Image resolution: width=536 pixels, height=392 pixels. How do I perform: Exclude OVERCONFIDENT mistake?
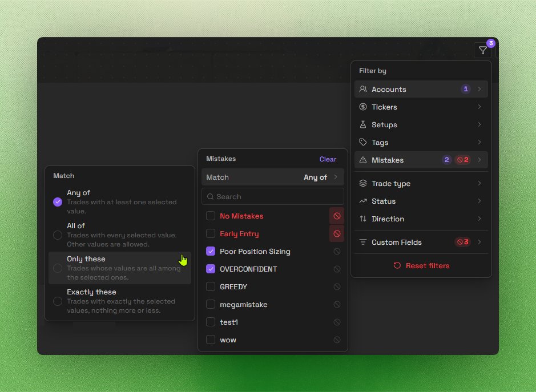tap(337, 269)
